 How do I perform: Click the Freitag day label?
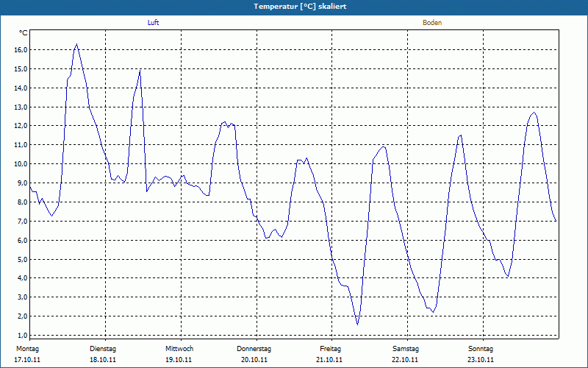330,349
